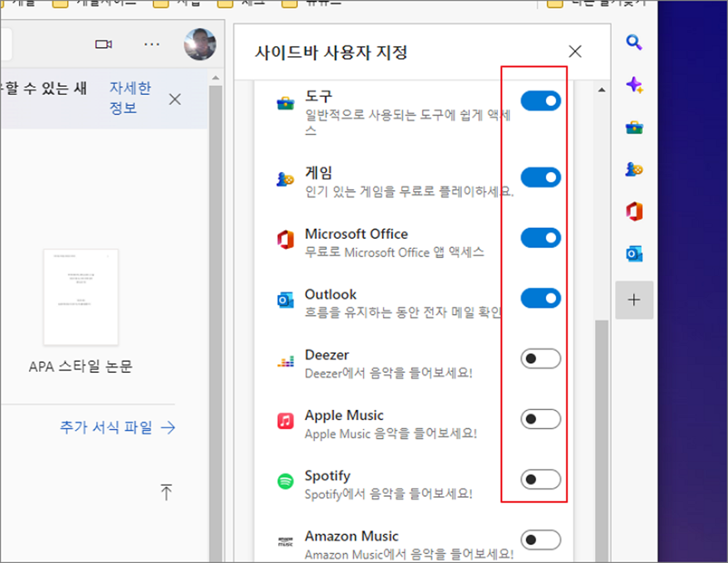The width and height of the screenshot is (728, 563).
Task: Enable the Spotify toggle
Action: pyautogui.click(x=540, y=480)
